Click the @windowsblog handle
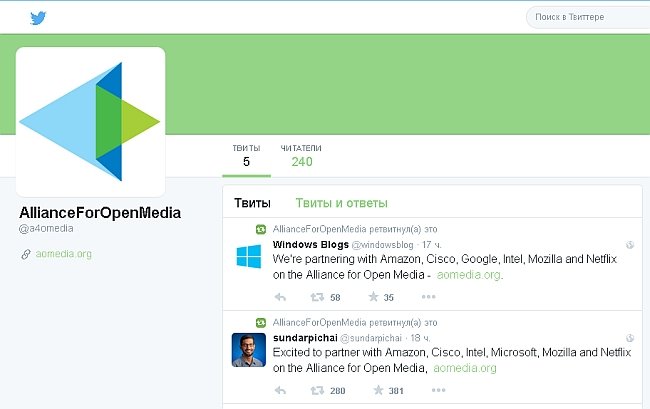 (x=382, y=245)
